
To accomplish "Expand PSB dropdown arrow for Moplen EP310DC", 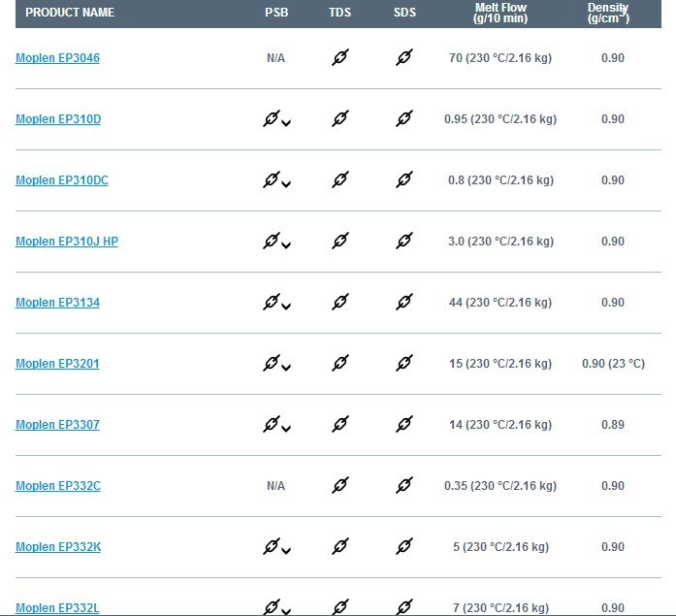I will click(286, 184).
